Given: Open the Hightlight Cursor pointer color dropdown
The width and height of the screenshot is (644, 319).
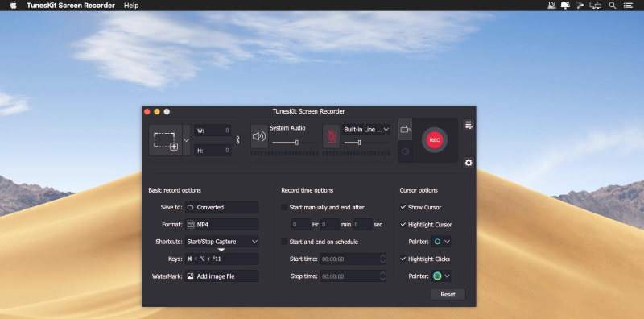Looking at the screenshot, I should coord(441,242).
